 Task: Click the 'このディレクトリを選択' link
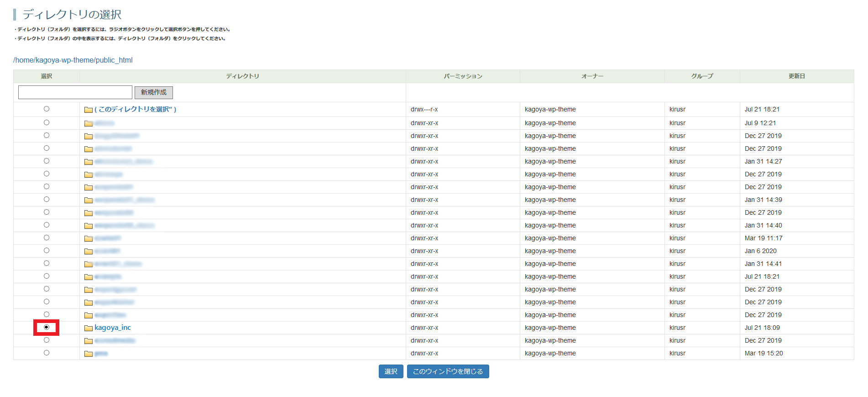pyautogui.click(x=136, y=109)
